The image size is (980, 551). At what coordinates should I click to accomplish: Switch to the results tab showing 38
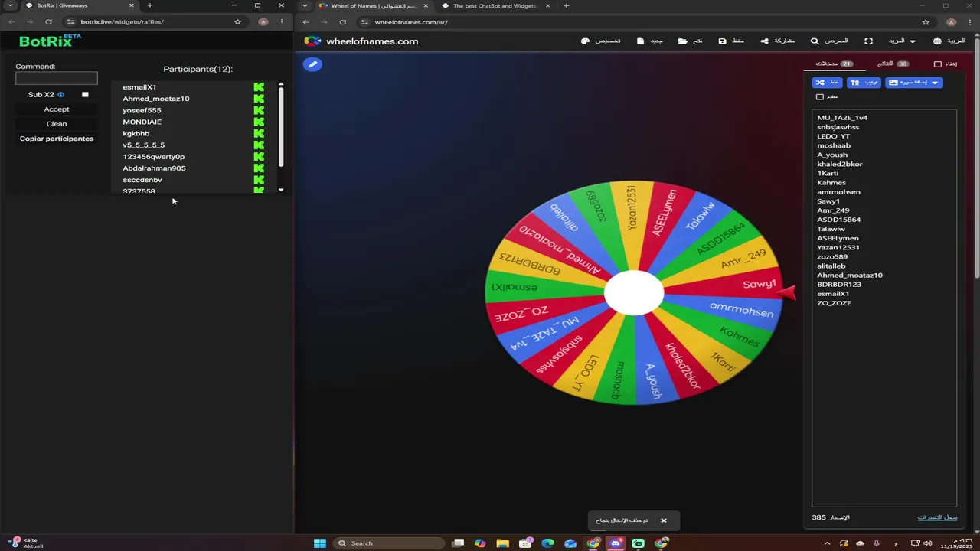point(893,64)
